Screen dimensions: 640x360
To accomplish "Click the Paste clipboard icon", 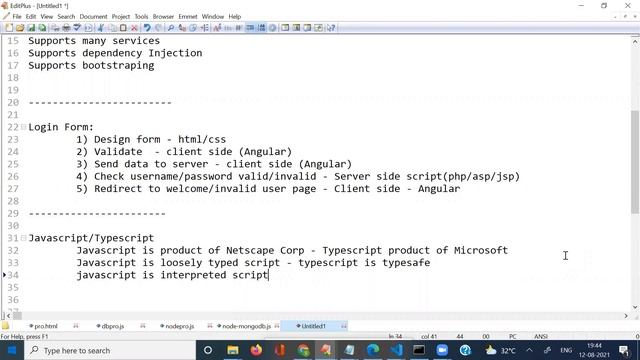I will coord(123,28).
